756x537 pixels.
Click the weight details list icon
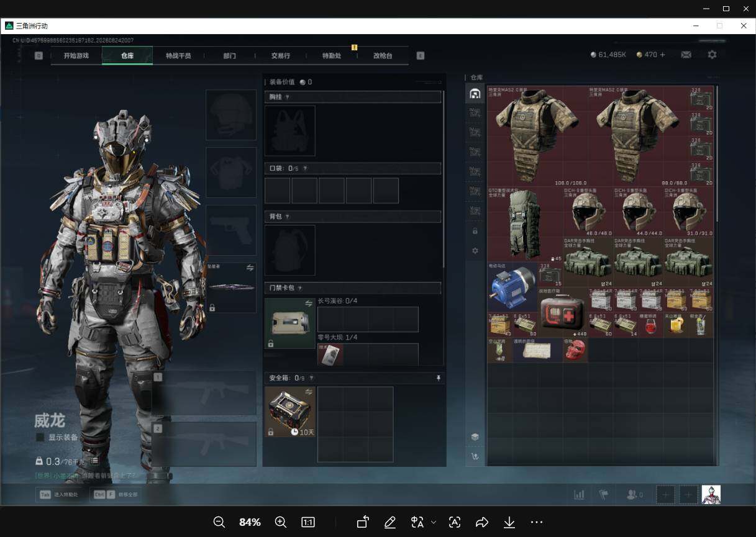[x=95, y=461]
